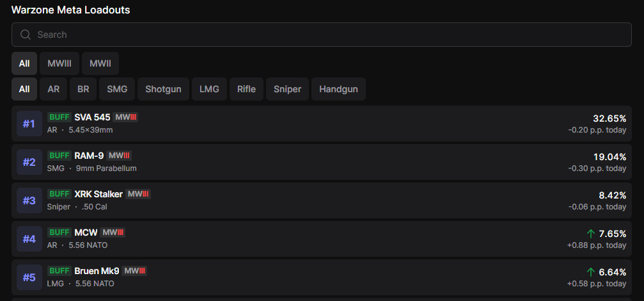Screen dimensions: 644x301
Task: Filter by Shotgun weapon class
Action: point(164,89)
